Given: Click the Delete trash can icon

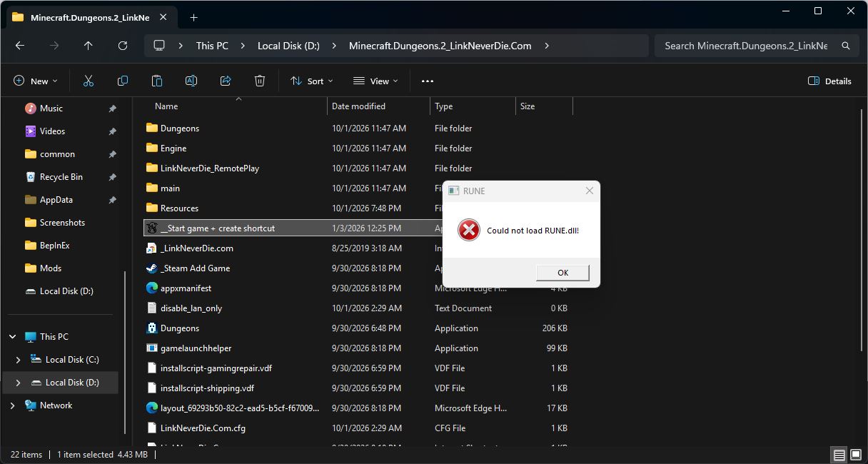Looking at the screenshot, I should pos(260,81).
